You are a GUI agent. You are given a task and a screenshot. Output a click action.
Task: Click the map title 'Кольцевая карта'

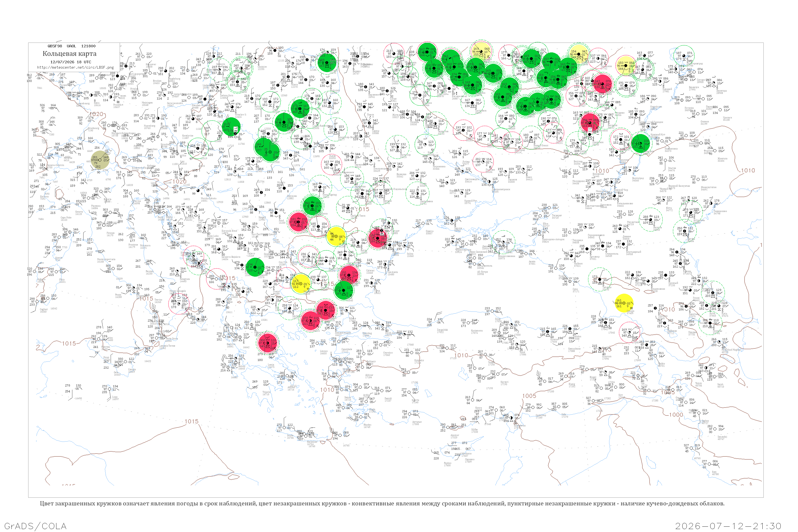coord(69,54)
